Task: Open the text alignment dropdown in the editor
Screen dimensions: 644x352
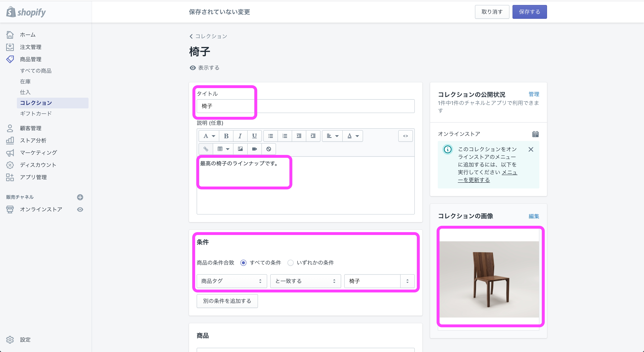Action: point(332,136)
